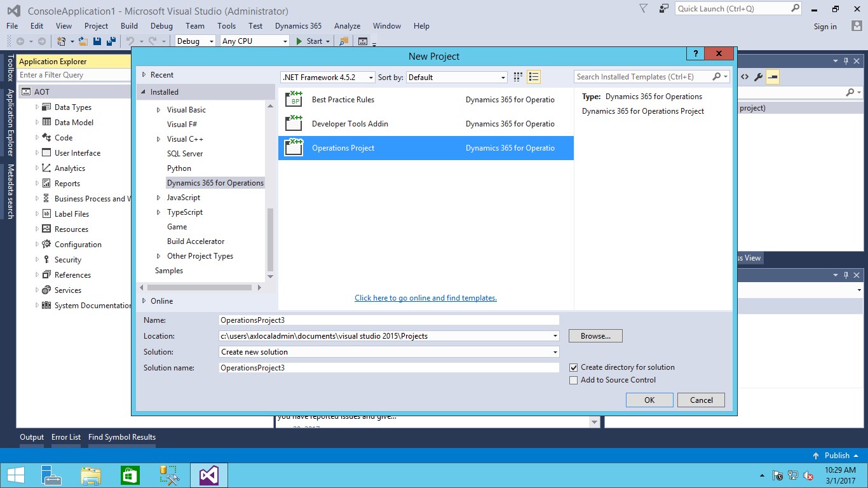
Task: Click the send feedback icon
Action: [x=663, y=8]
